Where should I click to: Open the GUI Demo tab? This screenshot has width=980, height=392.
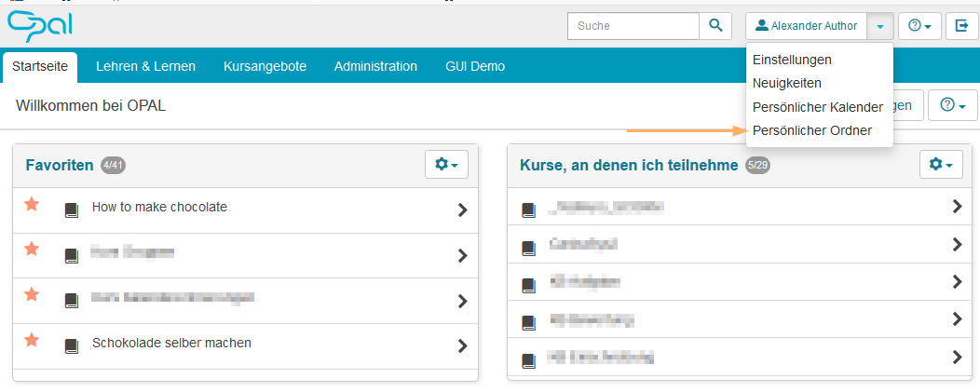[x=475, y=66]
